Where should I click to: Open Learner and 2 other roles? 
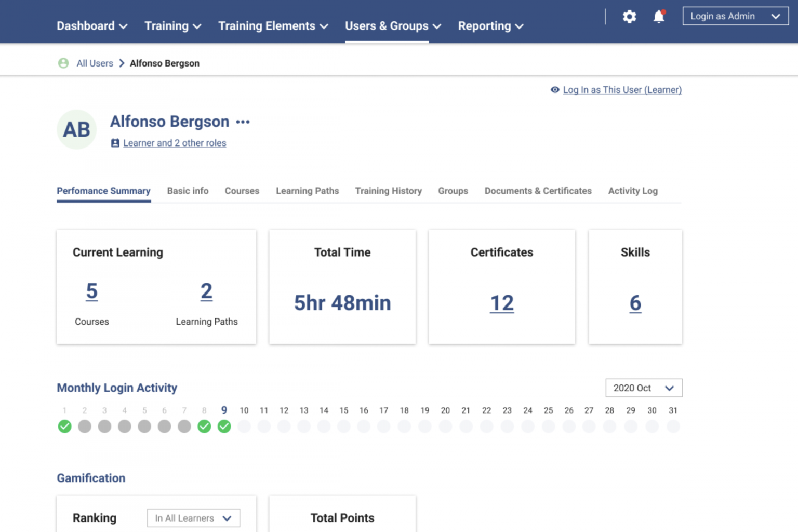pos(175,143)
